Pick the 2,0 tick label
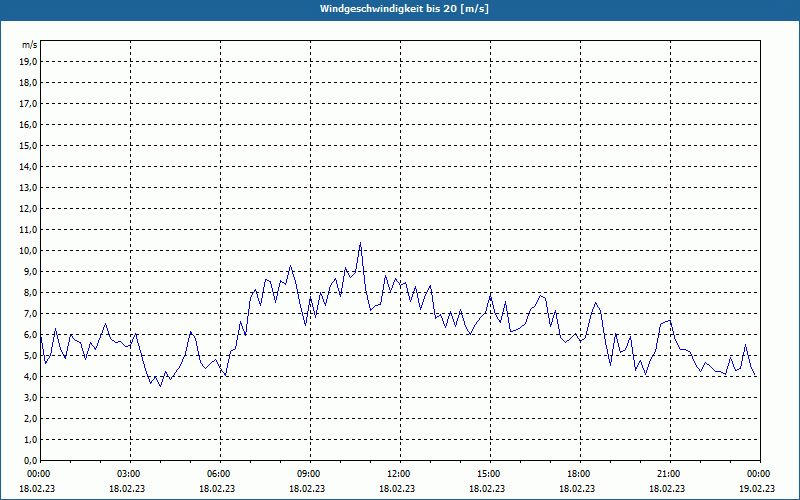Viewport: 800px width, 500px height. coord(30,419)
